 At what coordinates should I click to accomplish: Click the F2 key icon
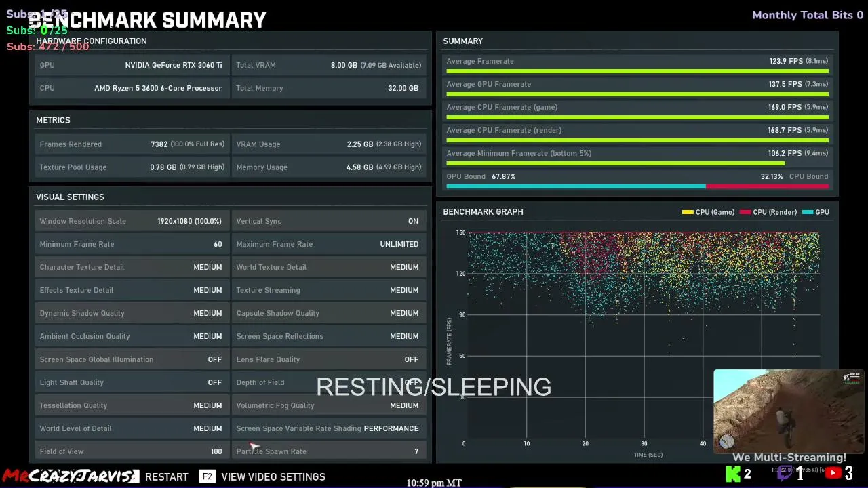click(x=207, y=476)
